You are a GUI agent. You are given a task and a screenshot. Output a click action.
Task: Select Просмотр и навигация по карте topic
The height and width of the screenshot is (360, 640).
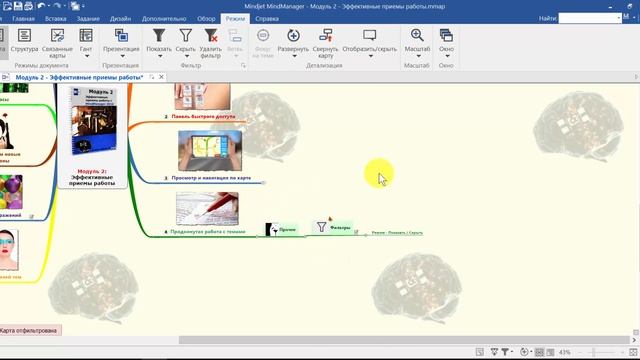coord(211,178)
